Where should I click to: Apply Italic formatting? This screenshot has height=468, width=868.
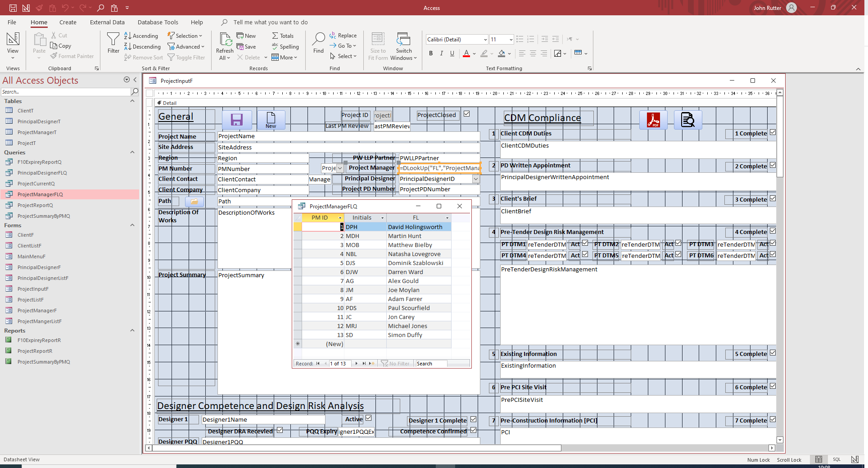[442, 54]
